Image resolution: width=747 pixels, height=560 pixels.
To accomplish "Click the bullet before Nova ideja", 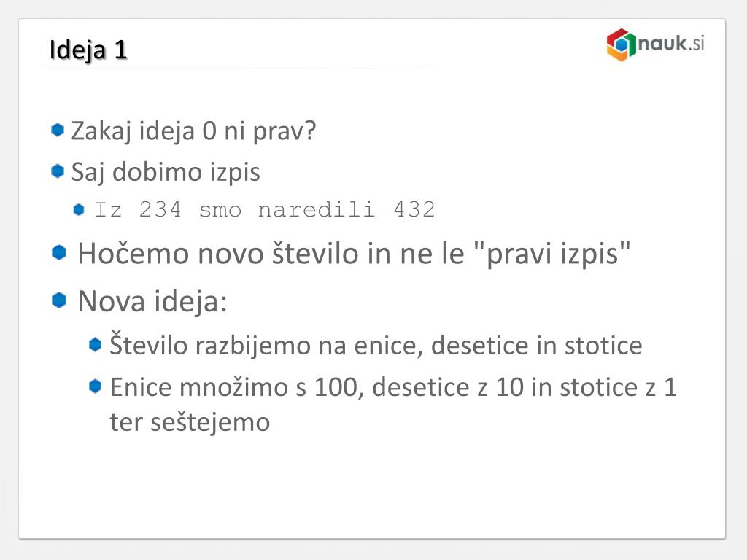I will 59,300.
